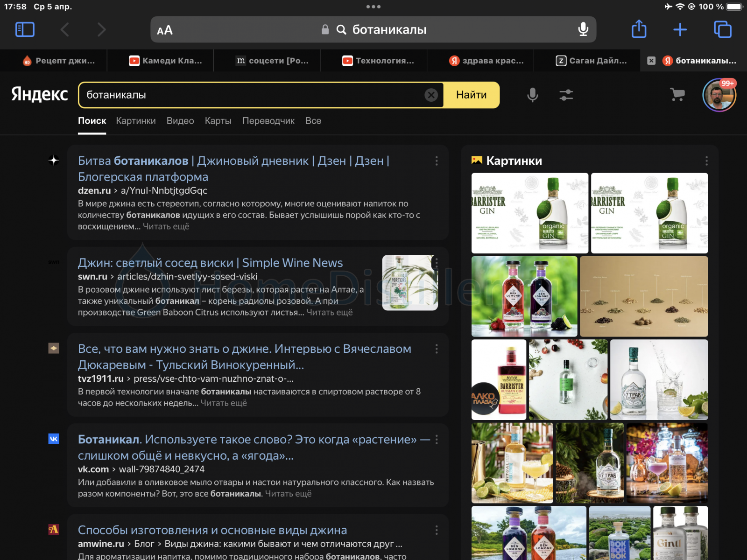Select Поиск search category

(x=92, y=121)
